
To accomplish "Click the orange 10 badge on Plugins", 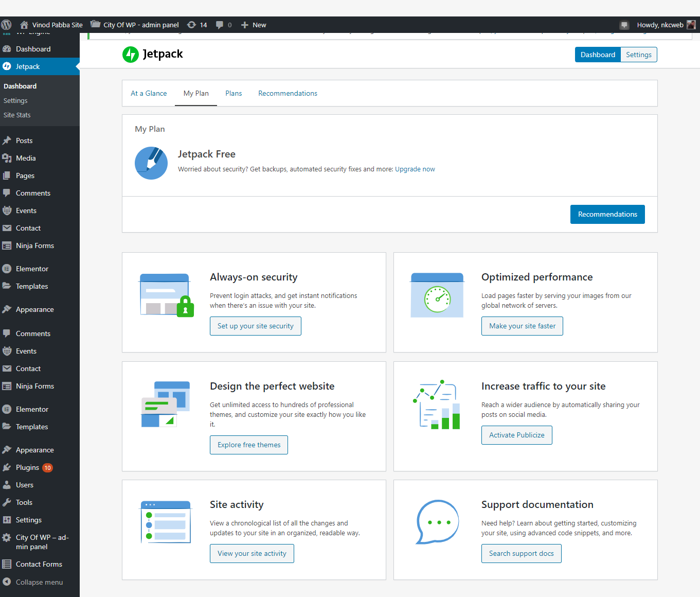I will (47, 468).
